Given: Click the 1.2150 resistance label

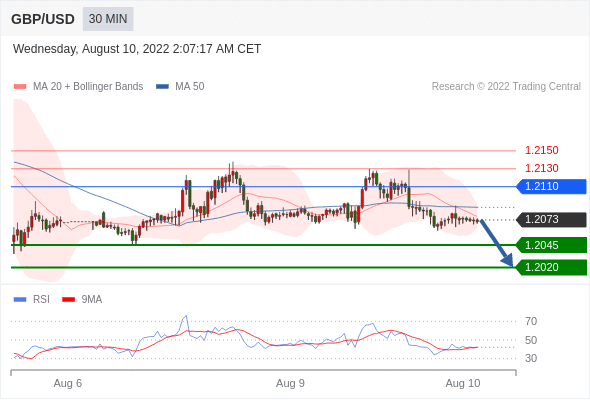Looking at the screenshot, I should tap(541, 151).
